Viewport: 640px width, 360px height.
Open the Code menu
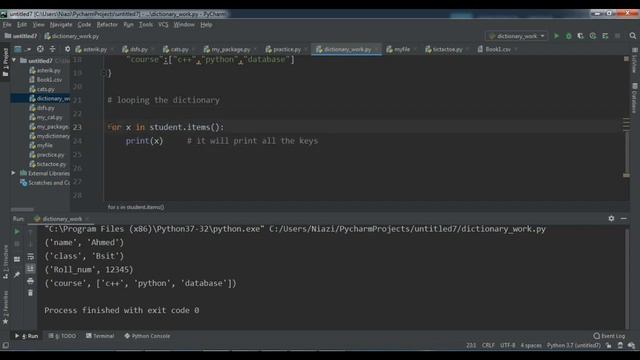pyautogui.click(x=84, y=24)
